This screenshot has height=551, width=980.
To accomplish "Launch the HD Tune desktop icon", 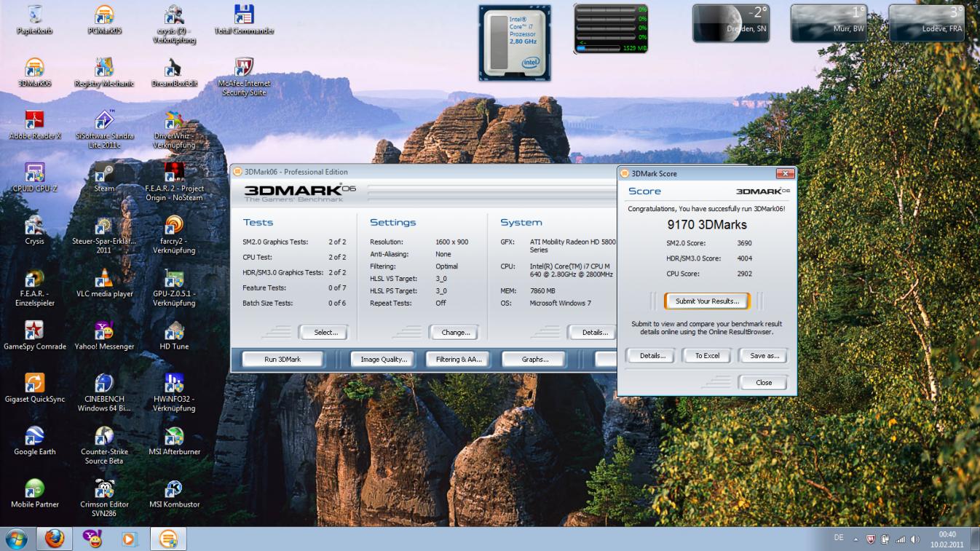I will (174, 335).
